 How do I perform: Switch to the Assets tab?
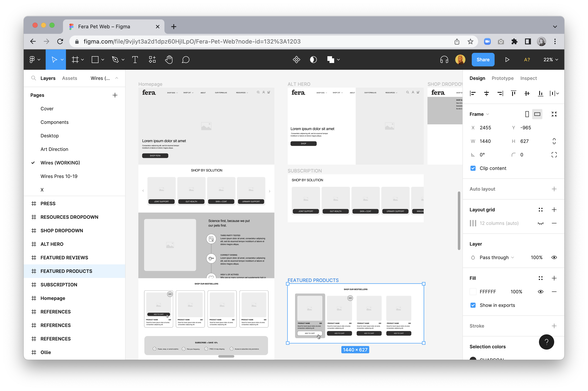pos(70,78)
